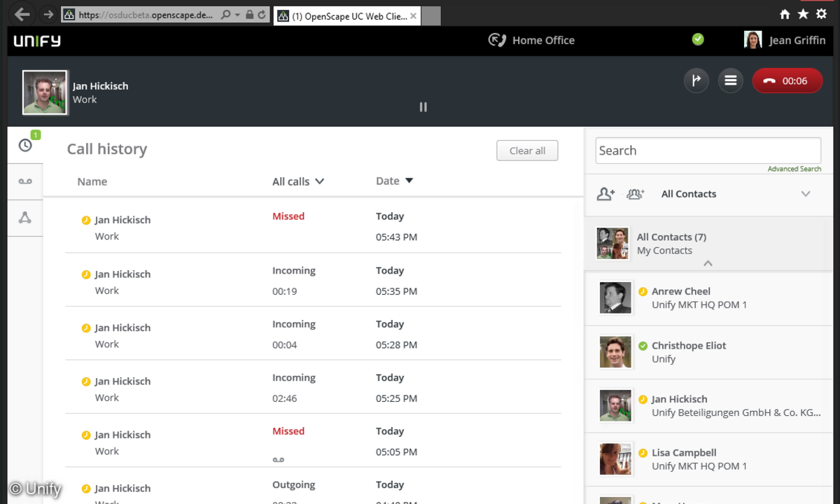The image size is (840, 504).
Task: Click presence icon beside Christhope Eliot
Action: (x=643, y=346)
